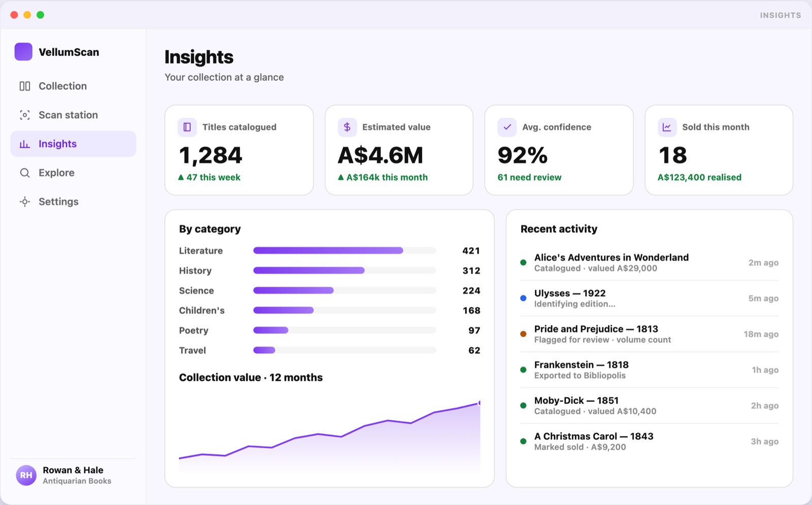Click the Literature count 421
The height and width of the screenshot is (505, 812).
tap(471, 250)
